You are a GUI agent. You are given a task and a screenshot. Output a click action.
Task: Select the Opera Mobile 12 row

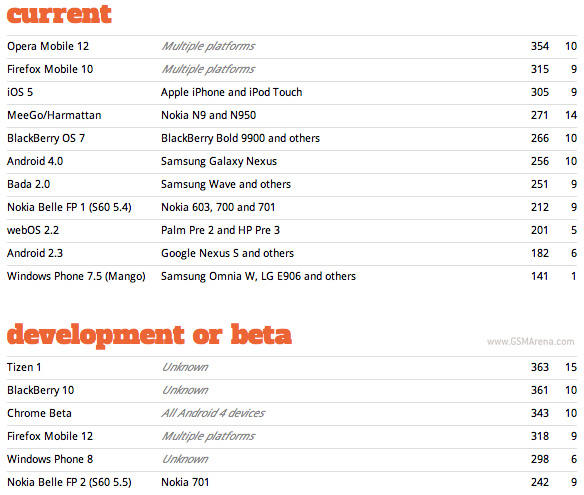pyautogui.click(x=292, y=47)
